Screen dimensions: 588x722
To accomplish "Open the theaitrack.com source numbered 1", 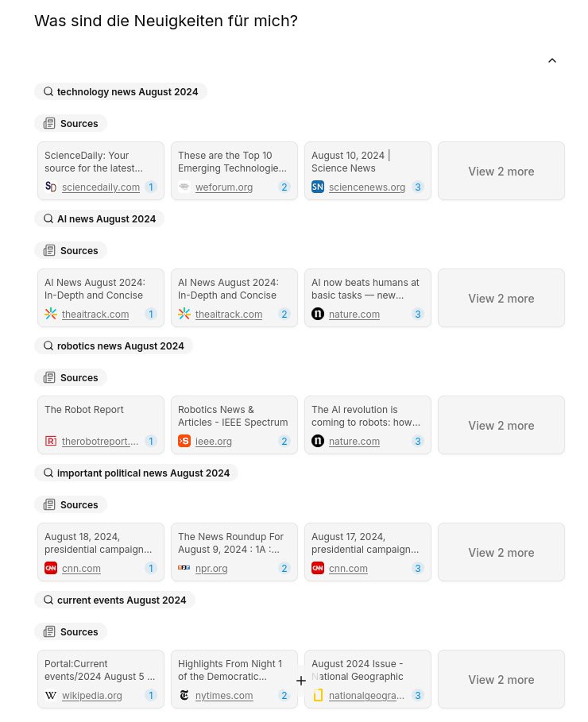I will click(x=95, y=315).
